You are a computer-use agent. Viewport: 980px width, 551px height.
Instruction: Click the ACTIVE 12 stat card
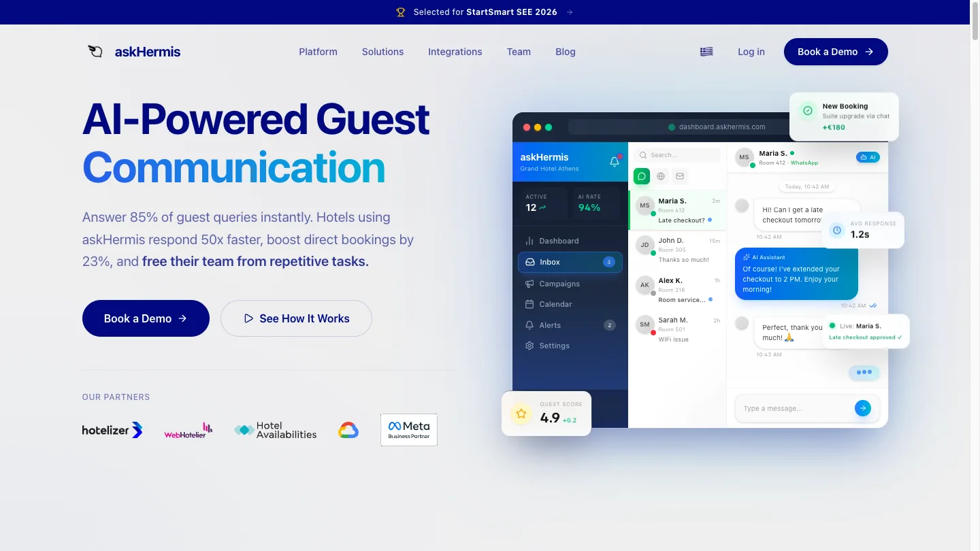(x=542, y=203)
